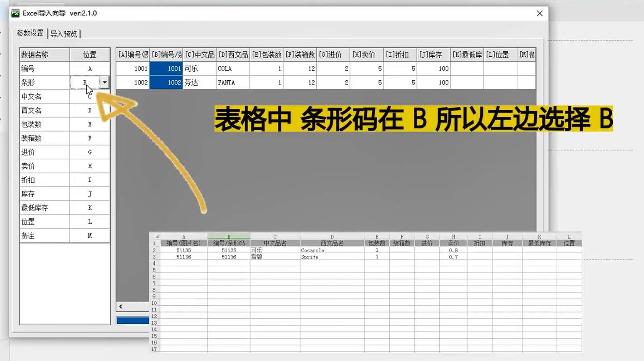This screenshot has width=644, height=361.
Task: Click the [B]编号/条 preview column header
Action: [x=166, y=54]
